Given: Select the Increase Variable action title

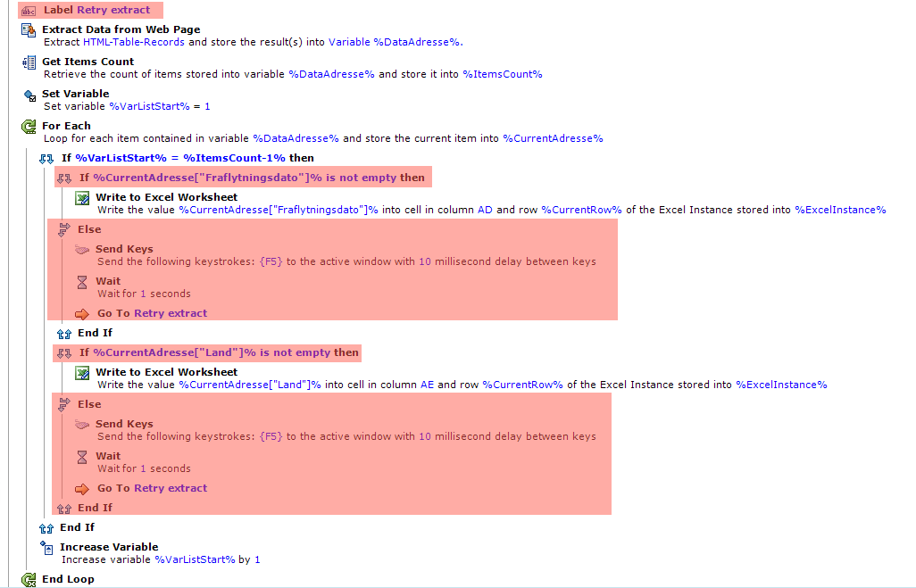Looking at the screenshot, I should pyautogui.click(x=109, y=547).
